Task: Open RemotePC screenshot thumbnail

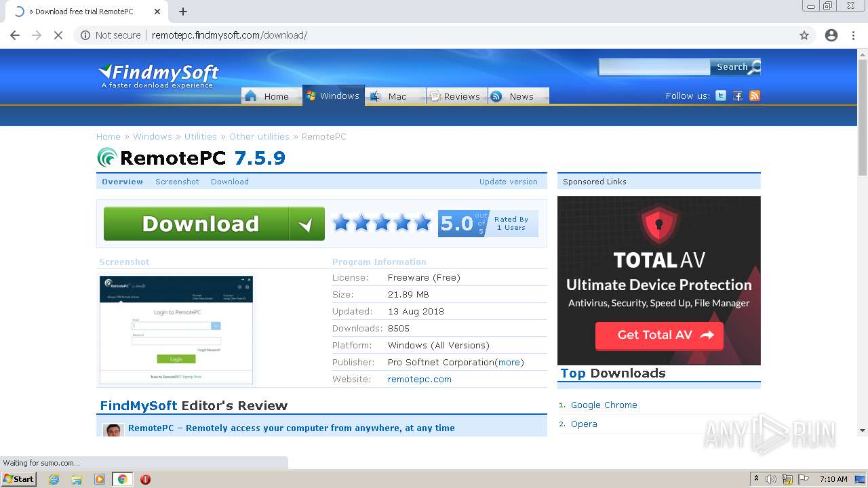Action: pyautogui.click(x=176, y=330)
